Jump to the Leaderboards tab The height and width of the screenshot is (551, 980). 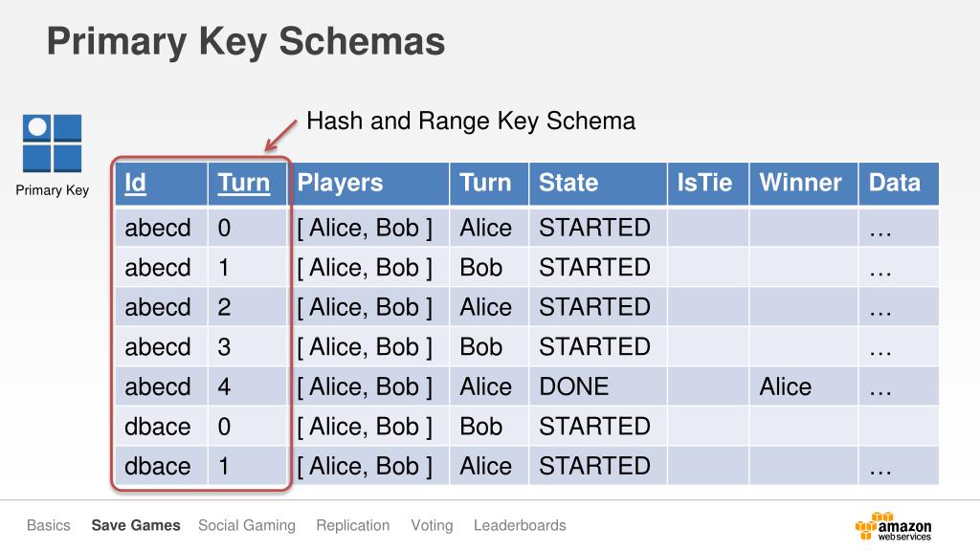coord(520,525)
